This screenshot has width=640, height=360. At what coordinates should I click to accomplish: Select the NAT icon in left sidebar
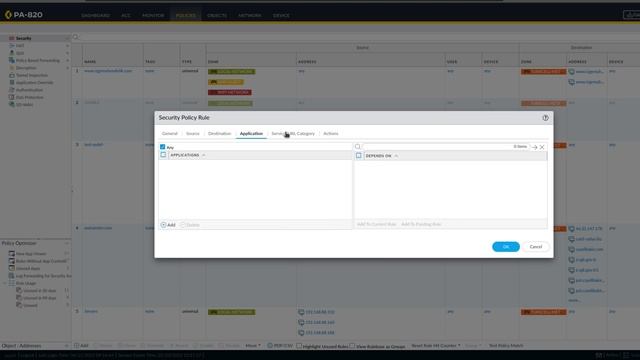(11, 45)
